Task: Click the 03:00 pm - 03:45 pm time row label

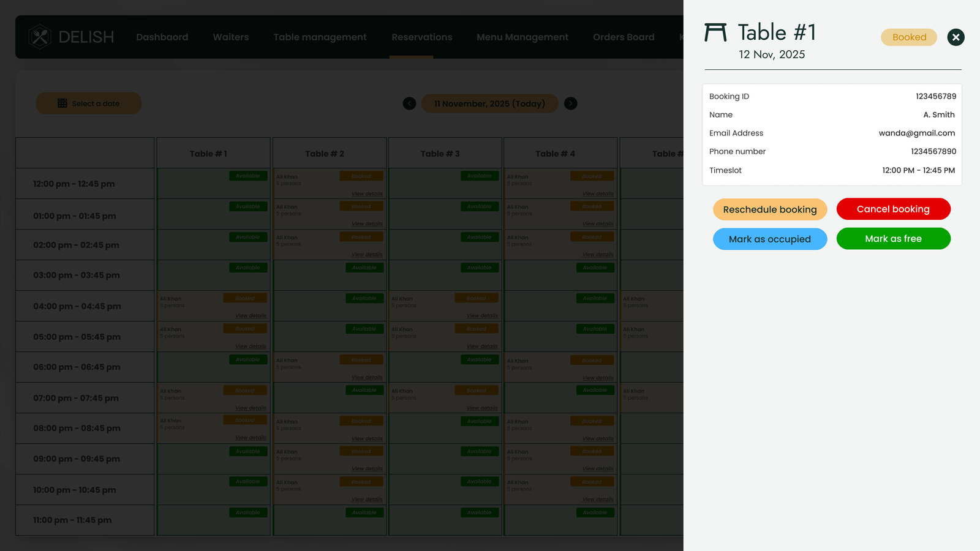Action: click(77, 275)
